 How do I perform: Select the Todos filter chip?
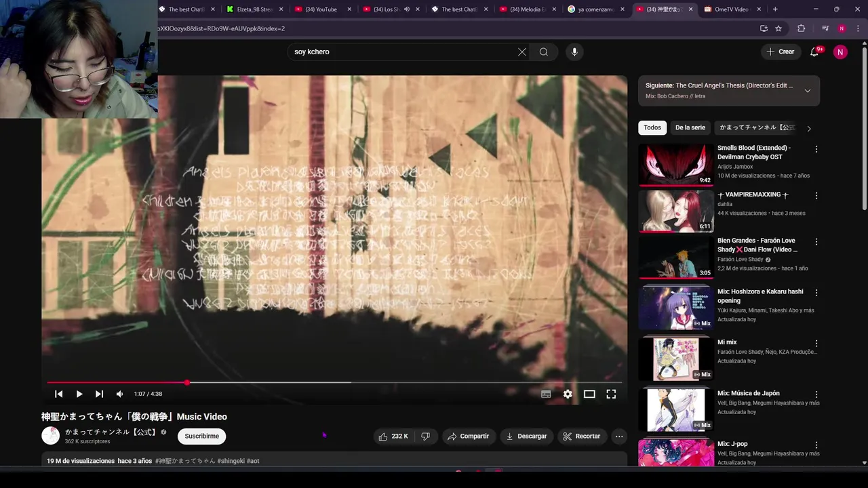click(x=652, y=127)
